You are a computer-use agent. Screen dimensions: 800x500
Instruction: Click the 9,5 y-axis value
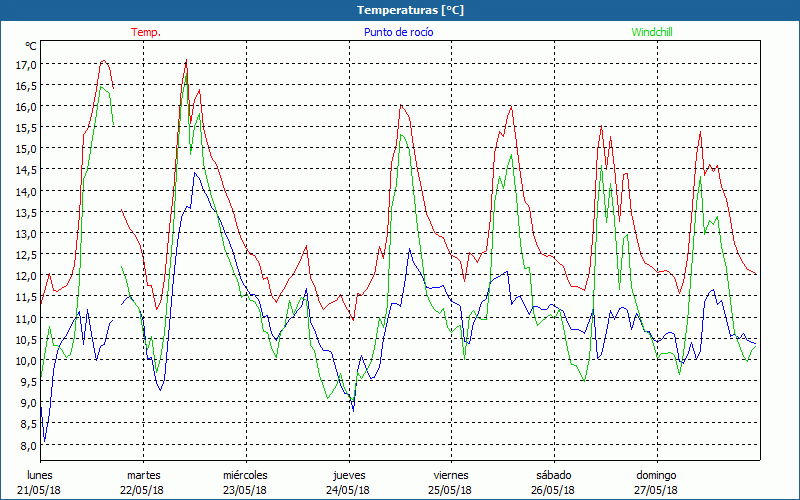pos(28,382)
